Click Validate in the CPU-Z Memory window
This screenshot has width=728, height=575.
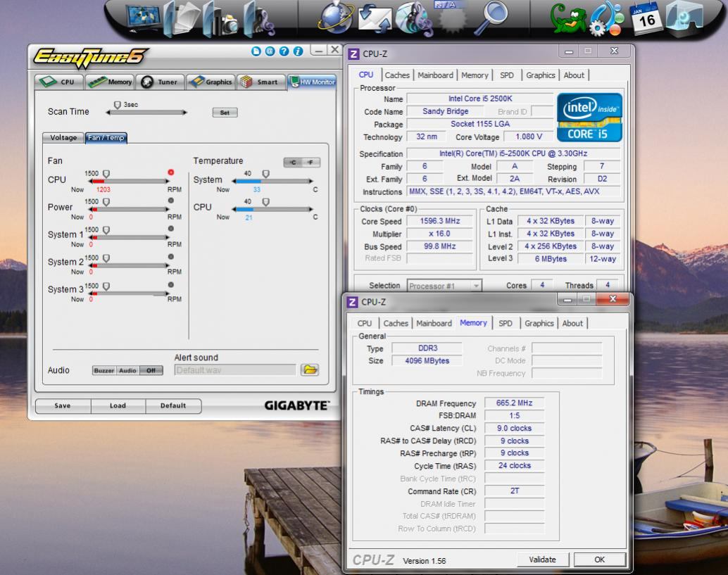[542, 560]
